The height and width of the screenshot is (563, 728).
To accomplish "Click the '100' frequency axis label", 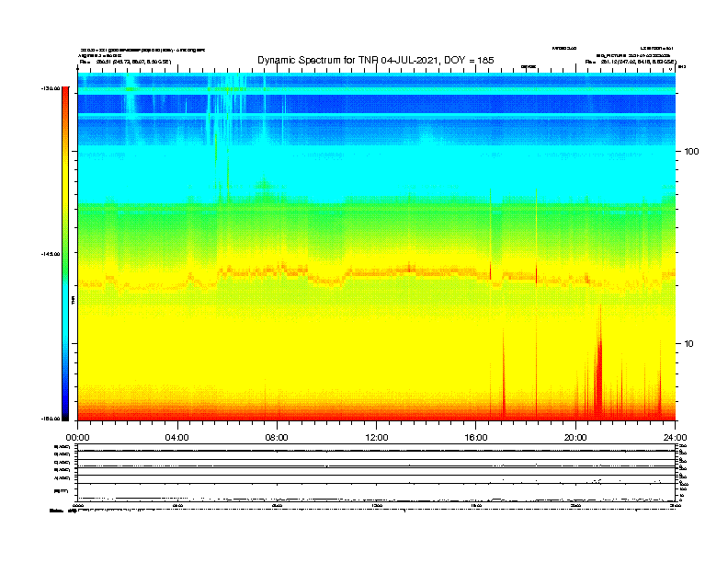I will pyautogui.click(x=691, y=152).
